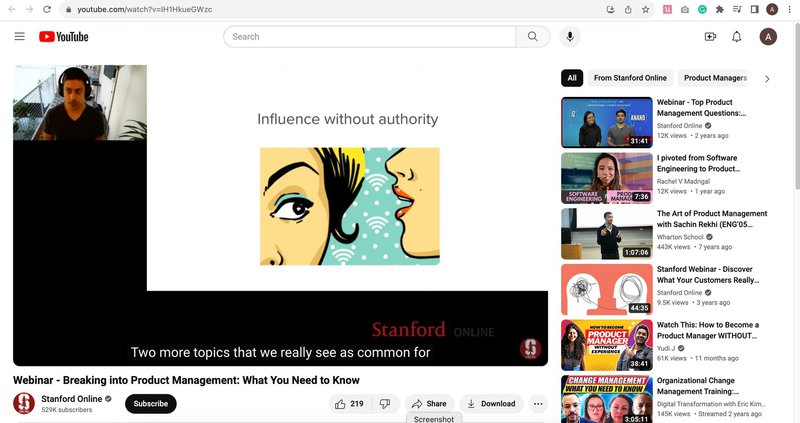This screenshot has height=423, width=800.
Task: Open title 'Webinar - Top Product Management Questions'
Action: 702,108
